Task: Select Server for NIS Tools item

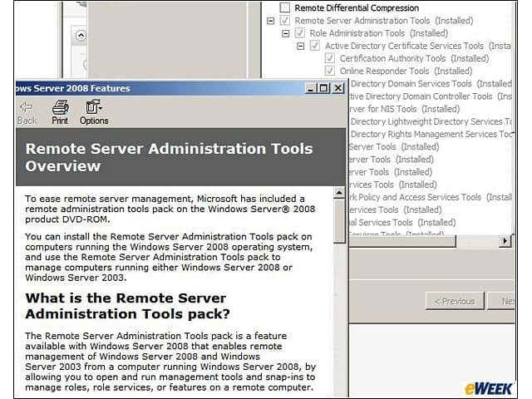Action: (x=404, y=109)
